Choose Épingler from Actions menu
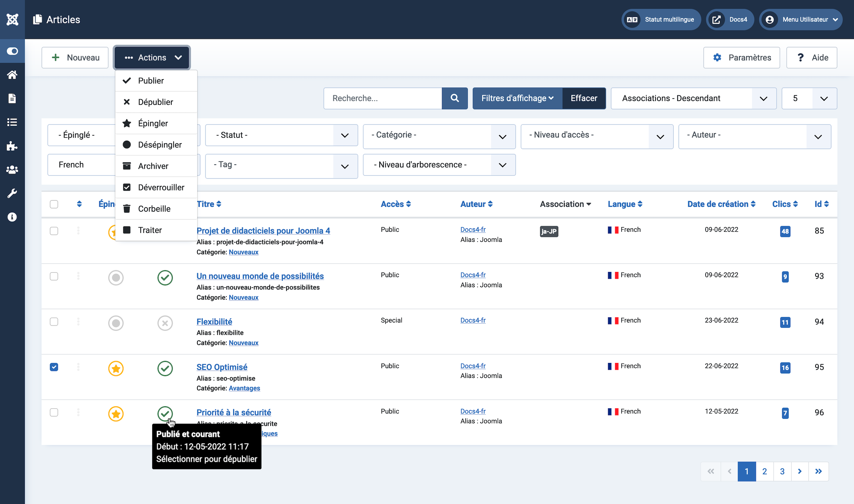 pos(156,123)
